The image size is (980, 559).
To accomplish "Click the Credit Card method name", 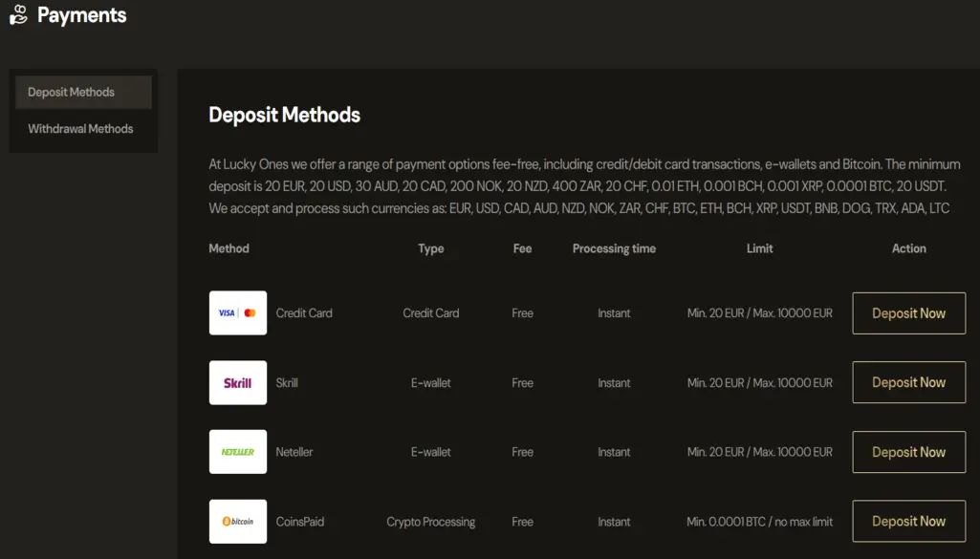I will pos(304,312).
